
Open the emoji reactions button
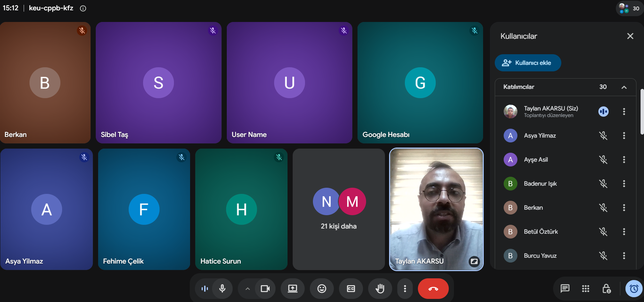coord(322,289)
